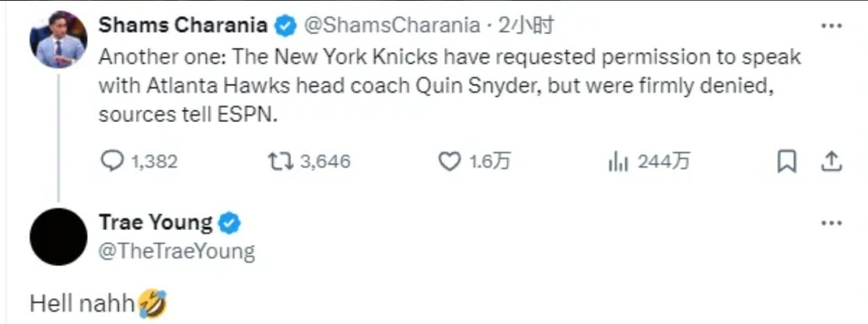This screenshot has width=868, height=324.
Task: Bookmark Shams Charania's tweet
Action: point(786,162)
